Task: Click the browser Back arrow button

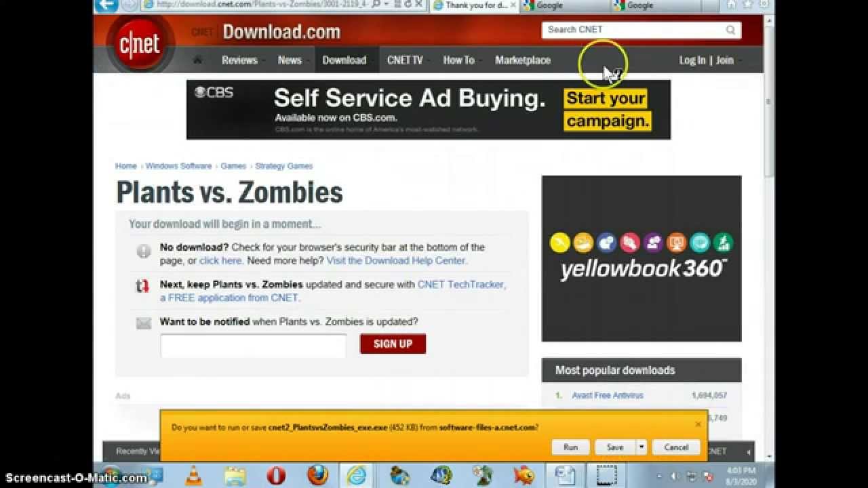Action: (106, 5)
